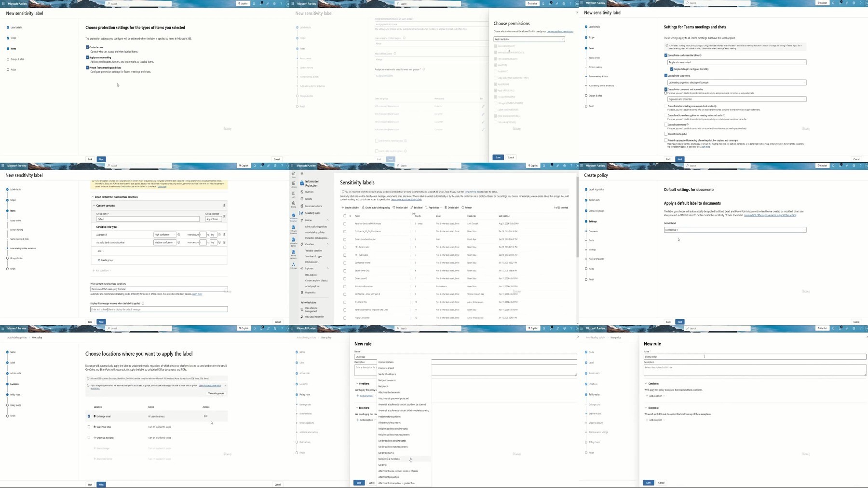
Task: Click Labels to publish step in Create policy
Action: 597,189
